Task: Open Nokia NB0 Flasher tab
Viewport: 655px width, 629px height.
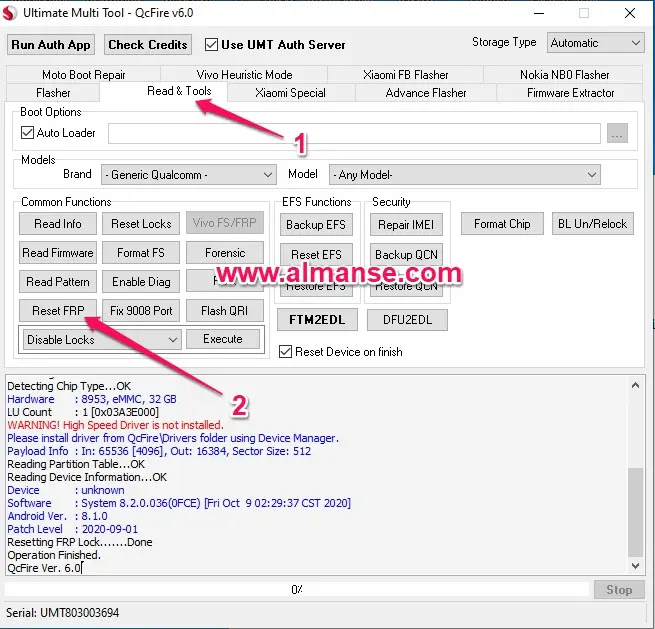Action: click(564, 75)
